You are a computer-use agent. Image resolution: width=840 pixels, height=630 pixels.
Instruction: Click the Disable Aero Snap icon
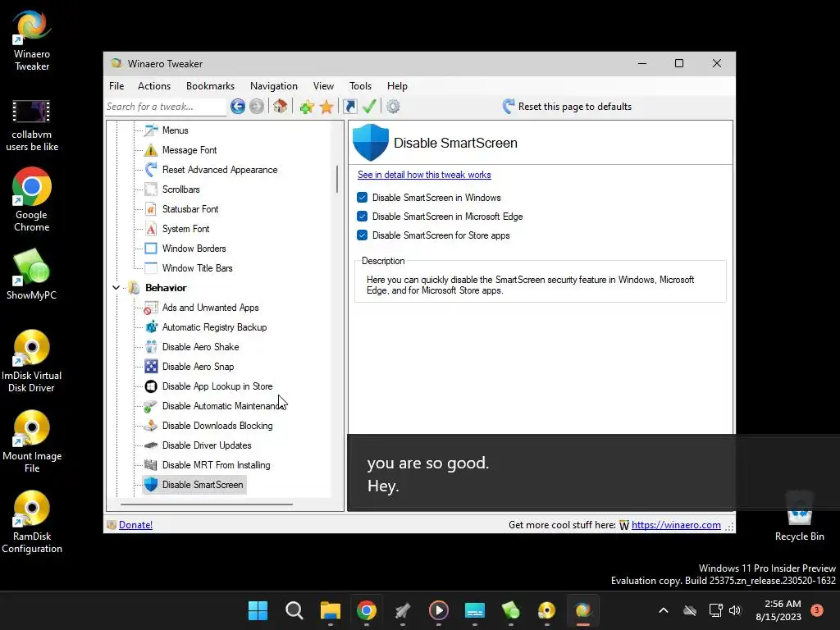[151, 367]
